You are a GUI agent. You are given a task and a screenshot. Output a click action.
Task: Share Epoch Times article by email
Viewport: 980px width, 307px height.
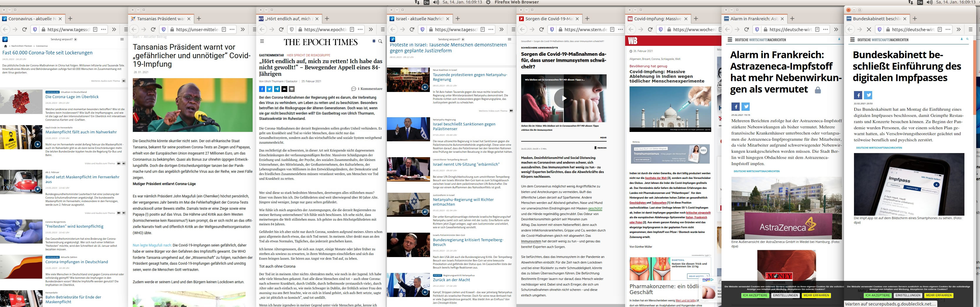[x=284, y=89]
